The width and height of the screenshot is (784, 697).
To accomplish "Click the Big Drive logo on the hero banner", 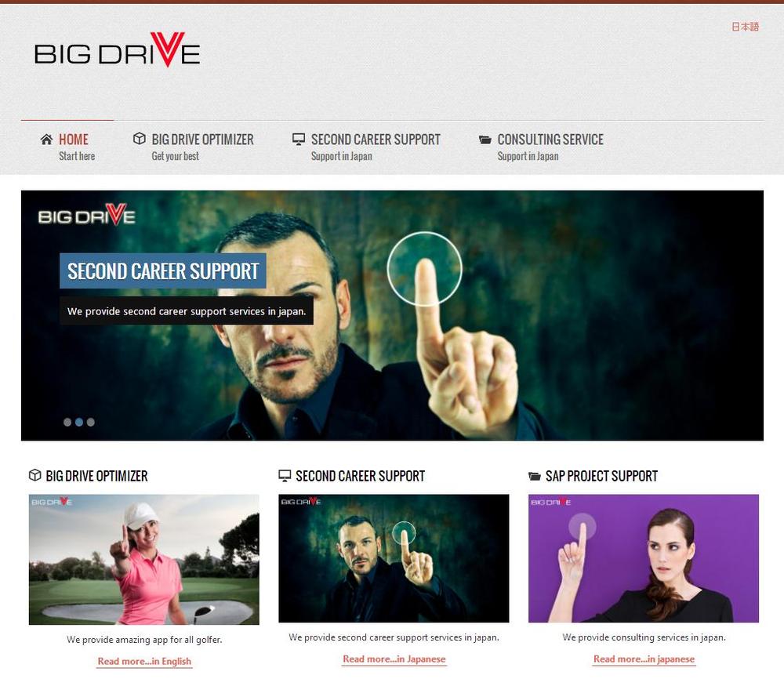I will click(x=86, y=215).
